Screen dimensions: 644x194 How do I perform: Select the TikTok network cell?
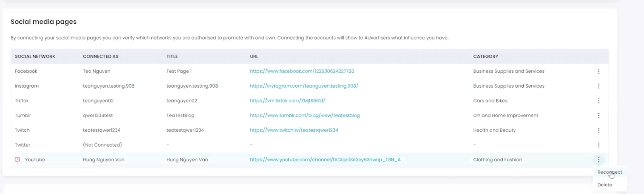tap(22, 101)
